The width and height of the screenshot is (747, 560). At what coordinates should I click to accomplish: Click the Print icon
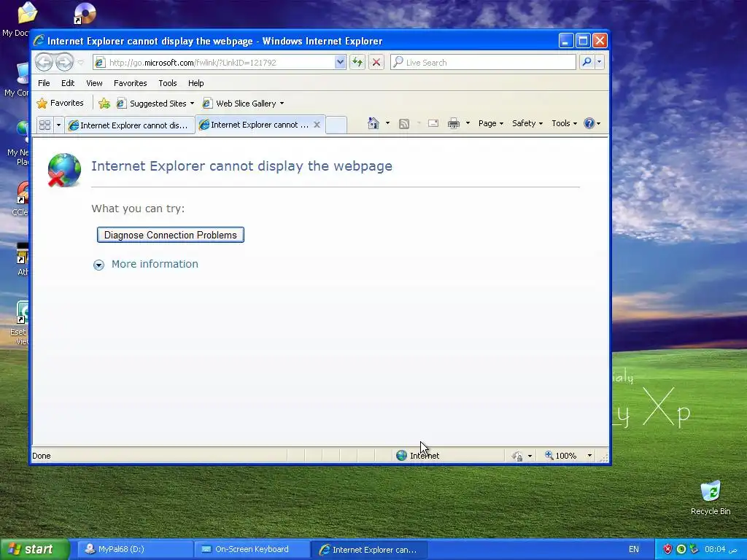tap(454, 124)
